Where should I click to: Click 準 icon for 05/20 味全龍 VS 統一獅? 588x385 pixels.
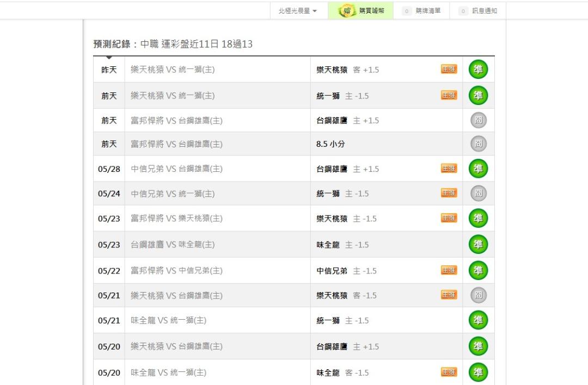[x=478, y=372]
